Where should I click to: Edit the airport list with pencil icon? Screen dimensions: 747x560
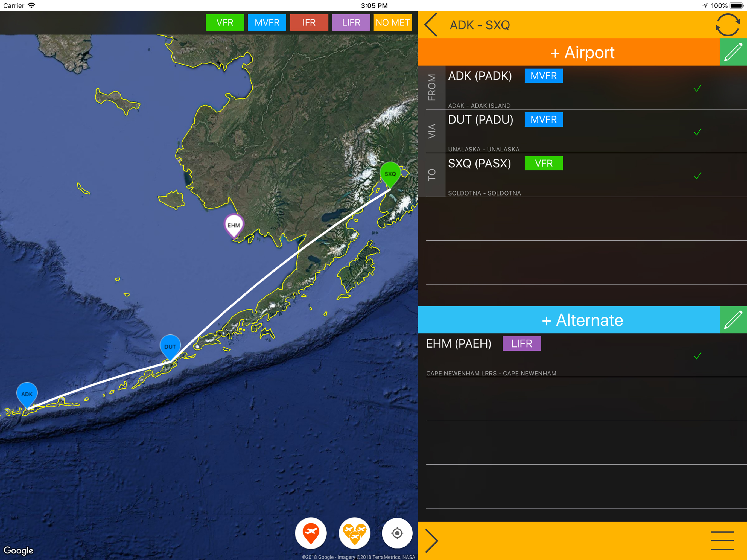(x=733, y=52)
